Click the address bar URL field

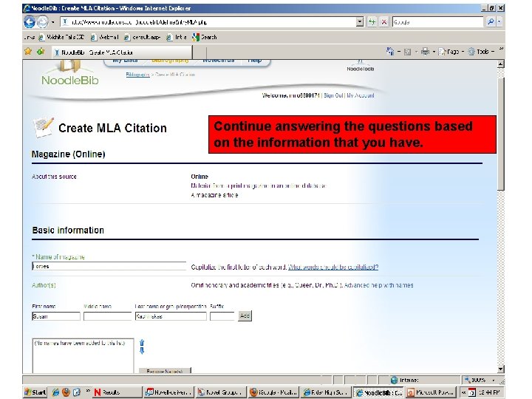pos(208,22)
